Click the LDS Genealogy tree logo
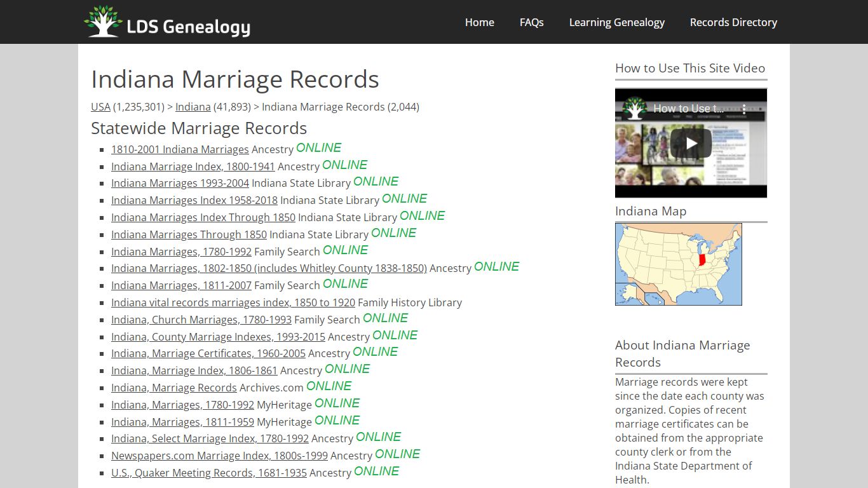 104,22
